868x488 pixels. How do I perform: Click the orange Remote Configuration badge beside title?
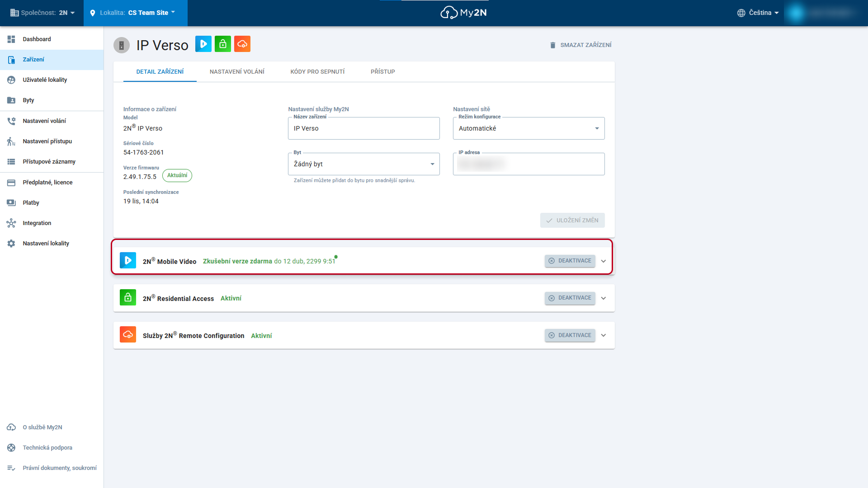tap(242, 44)
